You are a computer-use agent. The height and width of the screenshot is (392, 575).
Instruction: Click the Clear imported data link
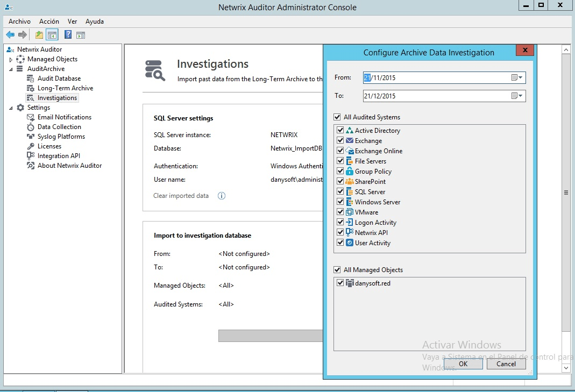click(181, 196)
